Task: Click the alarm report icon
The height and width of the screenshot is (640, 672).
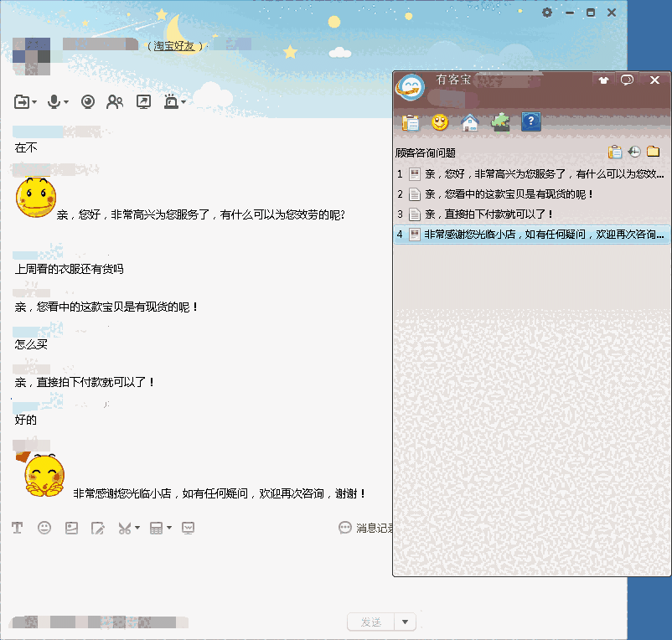Action: tap(171, 101)
